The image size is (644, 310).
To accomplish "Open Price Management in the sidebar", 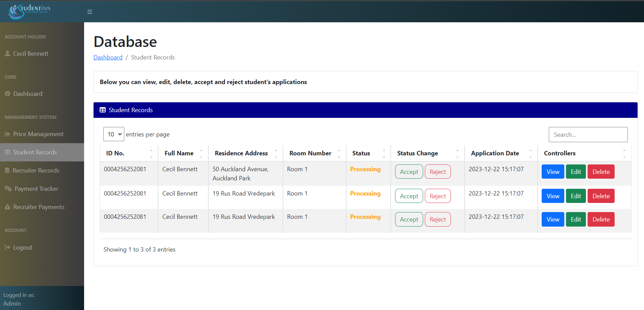I will [x=42, y=134].
